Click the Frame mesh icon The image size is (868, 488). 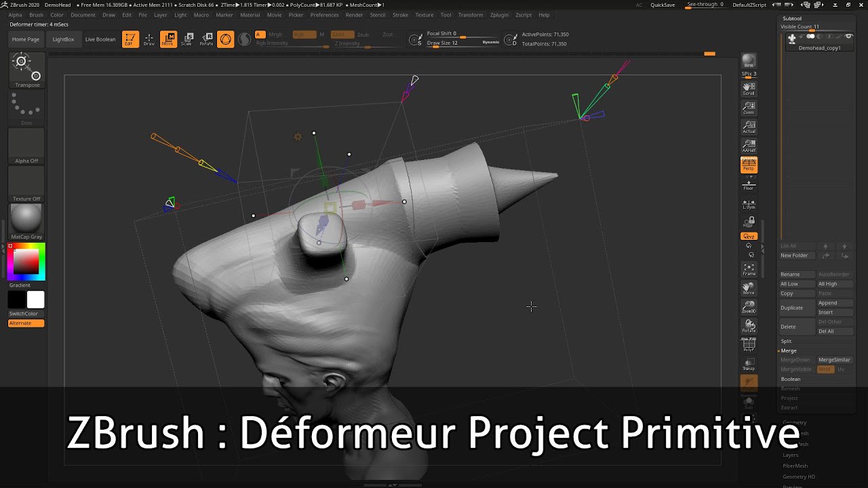click(749, 269)
